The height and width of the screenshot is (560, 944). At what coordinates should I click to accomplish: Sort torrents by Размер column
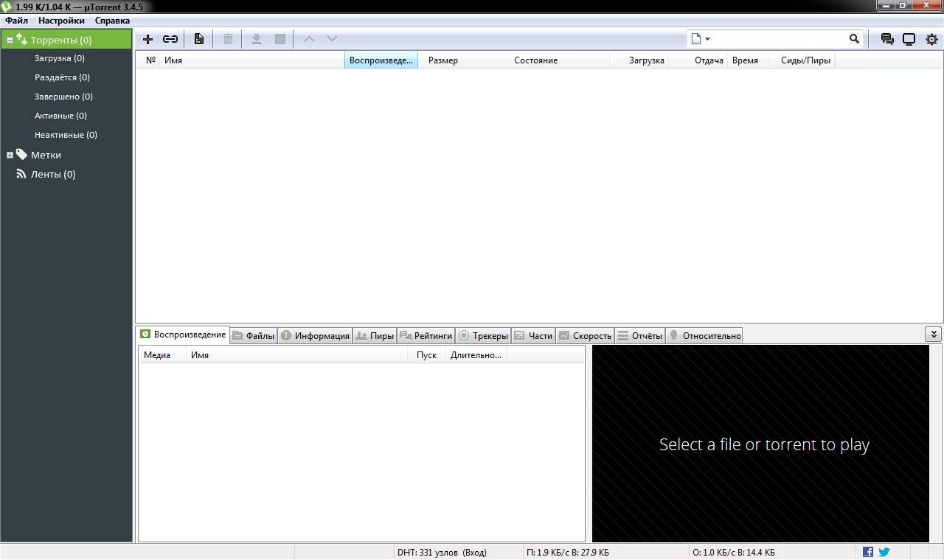442,60
